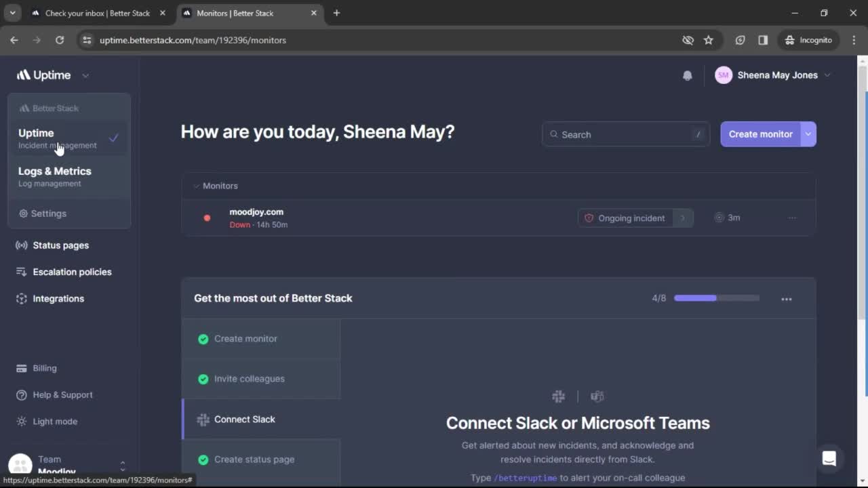The width and height of the screenshot is (868, 488).
Task: Reload the page
Action: pyautogui.click(x=60, y=40)
